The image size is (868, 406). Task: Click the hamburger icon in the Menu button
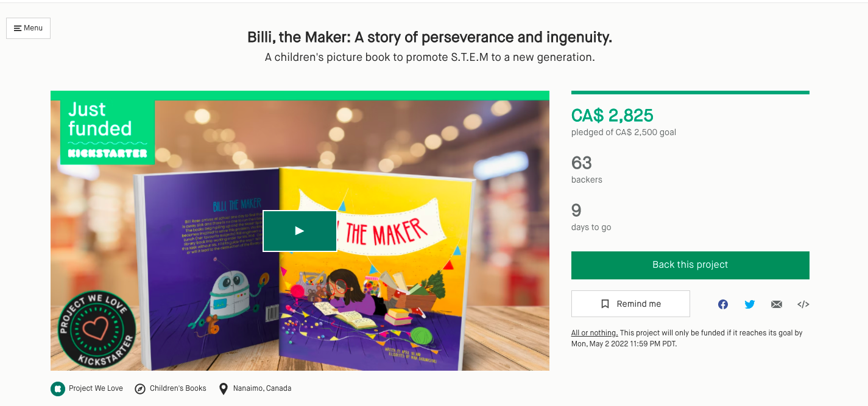click(x=16, y=28)
